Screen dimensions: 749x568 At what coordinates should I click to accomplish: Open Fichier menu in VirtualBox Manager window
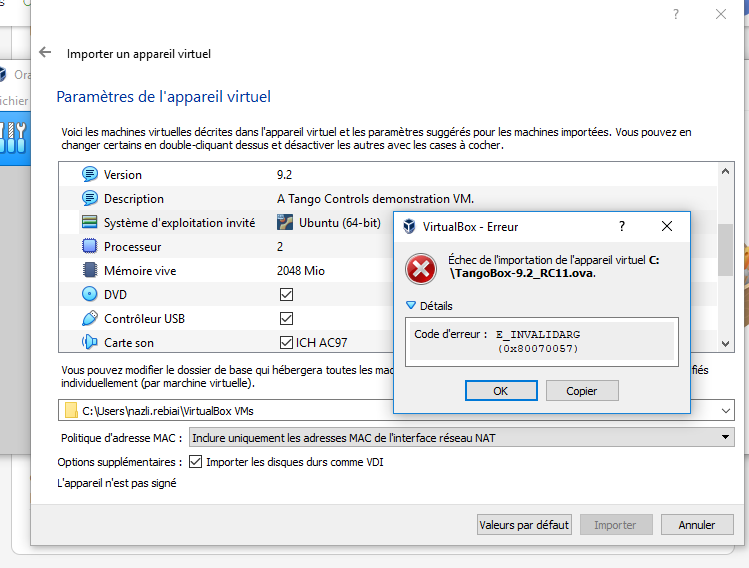pos(14,101)
